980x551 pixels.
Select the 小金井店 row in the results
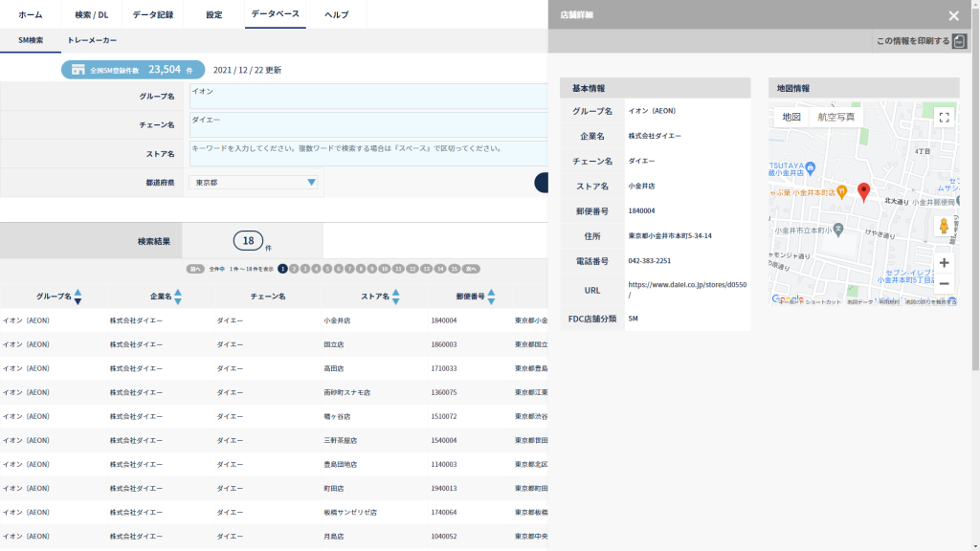(274, 320)
